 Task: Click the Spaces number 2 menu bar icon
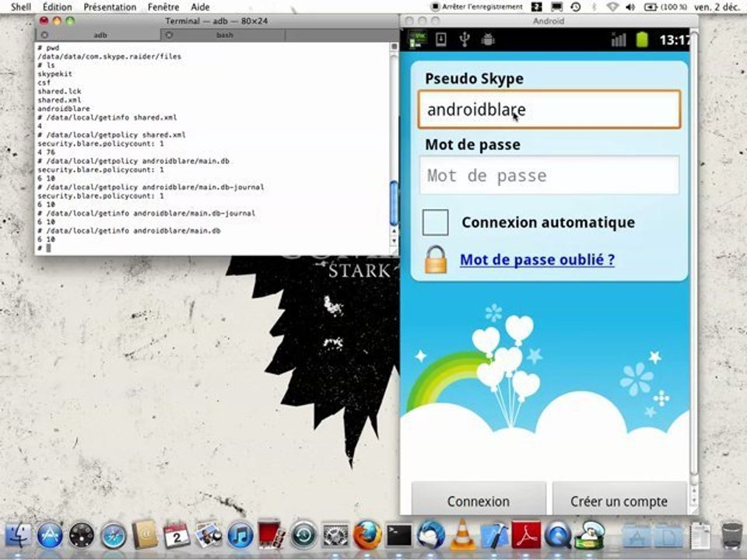pos(536,7)
